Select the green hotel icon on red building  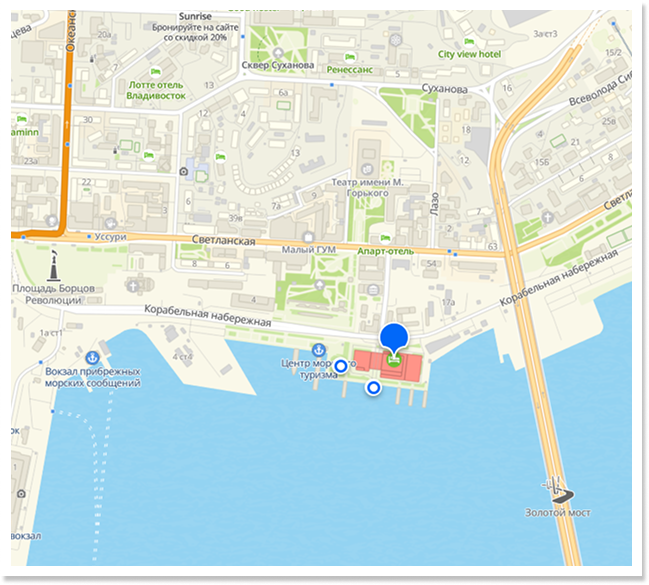pos(393,360)
